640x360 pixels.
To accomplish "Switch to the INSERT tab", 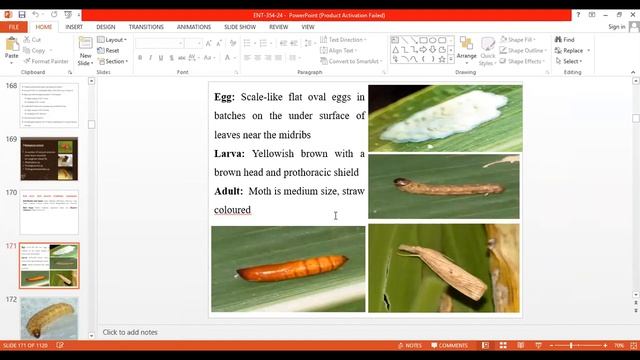I will [74, 27].
